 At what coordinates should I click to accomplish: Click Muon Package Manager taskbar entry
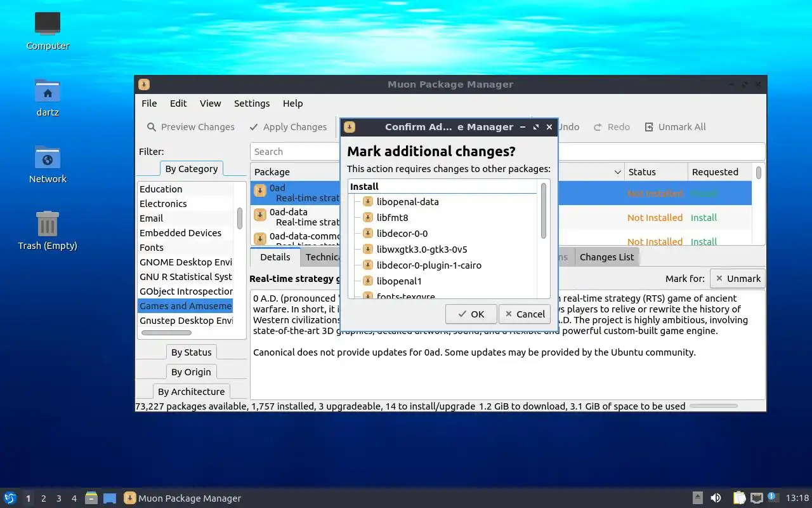[183, 498]
